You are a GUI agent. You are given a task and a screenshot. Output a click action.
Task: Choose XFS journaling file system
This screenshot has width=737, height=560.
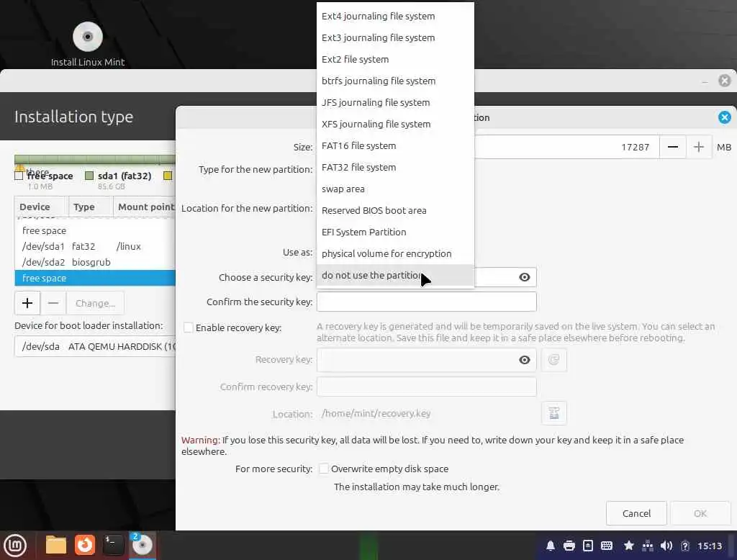pos(395,124)
